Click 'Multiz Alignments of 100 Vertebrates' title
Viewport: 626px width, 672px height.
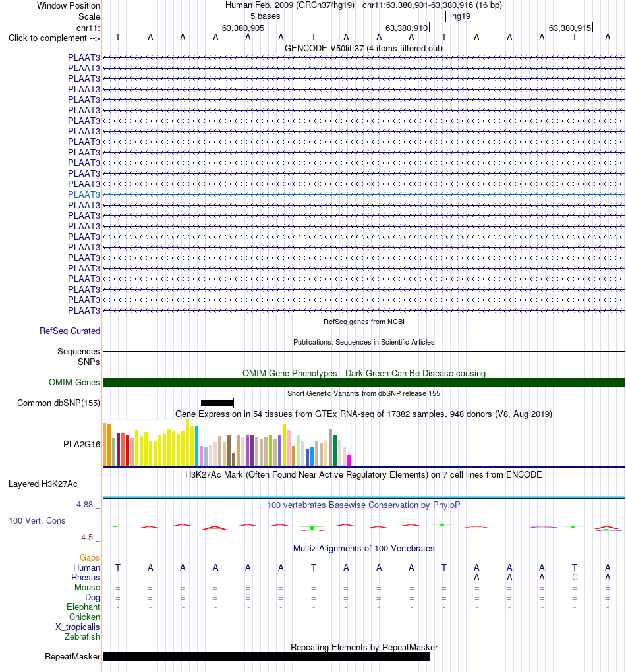[x=364, y=549]
